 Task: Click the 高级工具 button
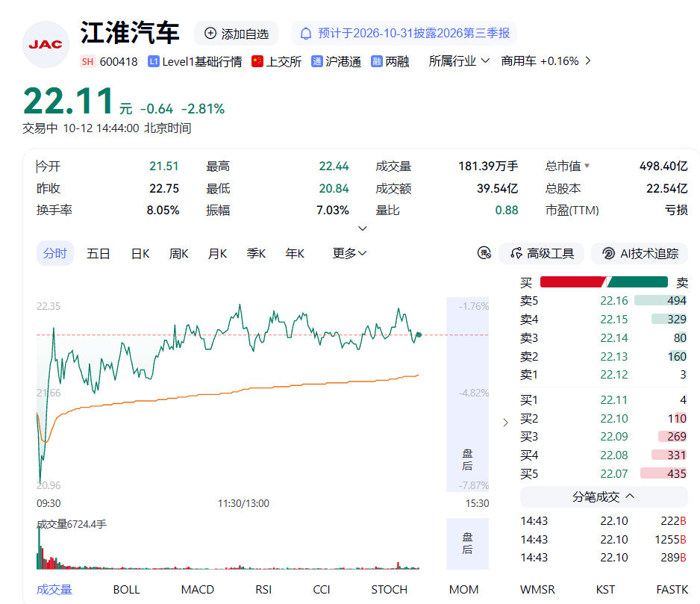click(x=542, y=253)
